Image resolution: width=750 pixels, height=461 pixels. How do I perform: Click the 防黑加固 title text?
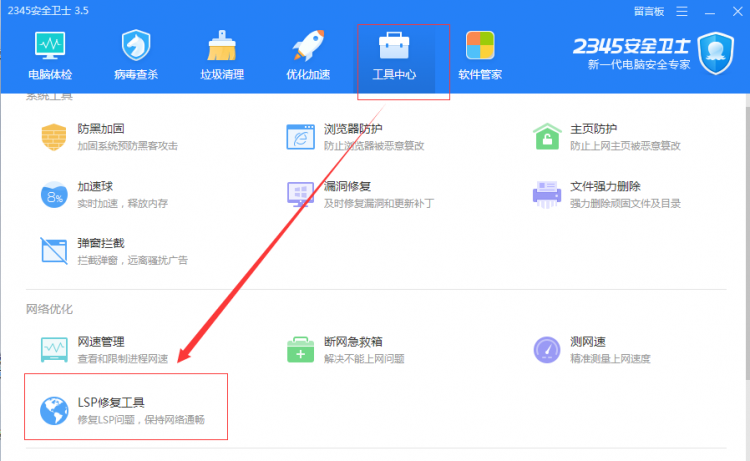101,129
